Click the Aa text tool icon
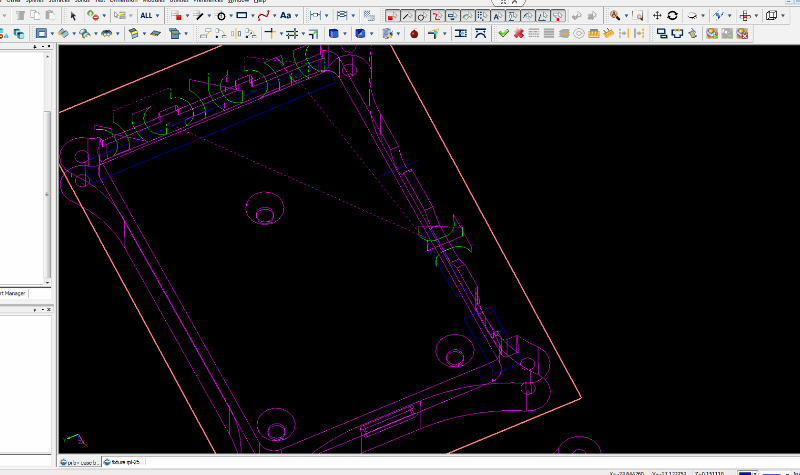This screenshot has width=800, height=475. [x=285, y=16]
